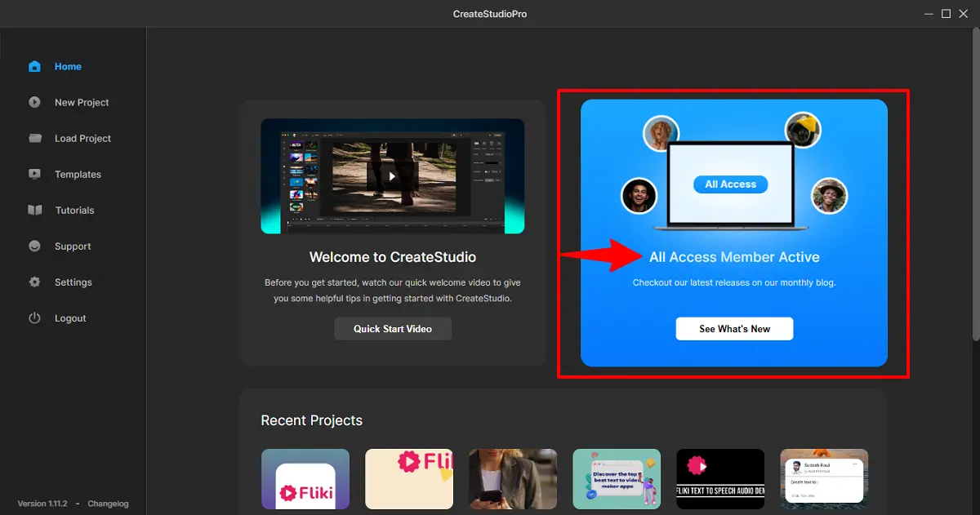The height and width of the screenshot is (515, 980).
Task: Play the welcome video
Action: (392, 176)
